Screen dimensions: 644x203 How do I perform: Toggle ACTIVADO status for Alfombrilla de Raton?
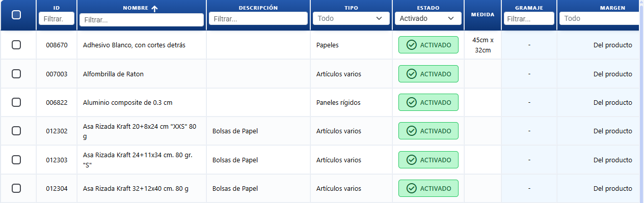tap(428, 74)
